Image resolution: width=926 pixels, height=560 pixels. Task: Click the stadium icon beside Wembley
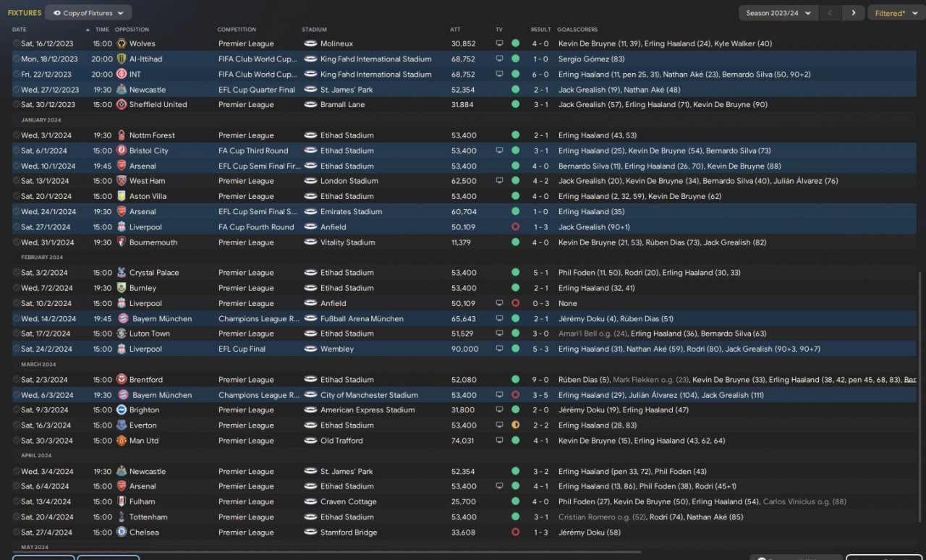(310, 349)
